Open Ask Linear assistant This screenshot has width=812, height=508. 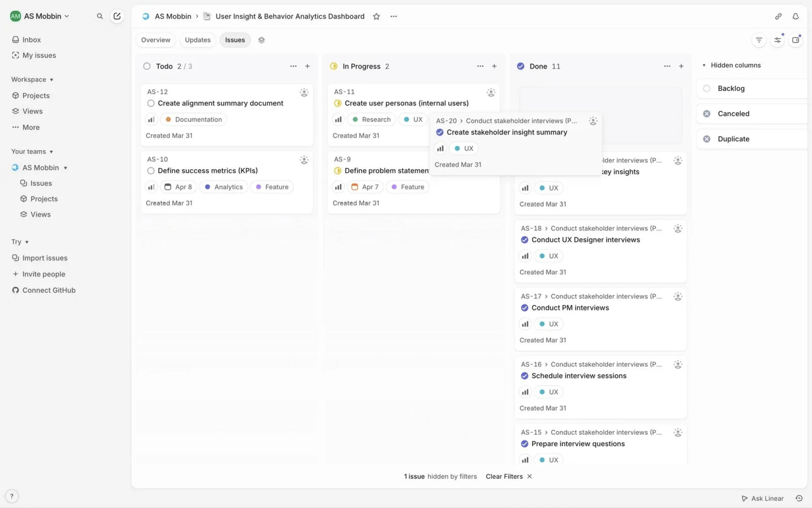pos(763,498)
